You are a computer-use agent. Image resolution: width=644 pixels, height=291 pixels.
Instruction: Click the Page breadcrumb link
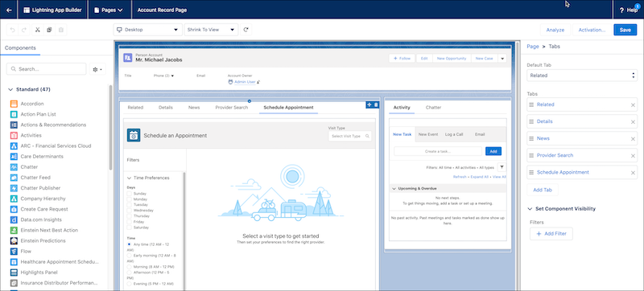pos(533,47)
